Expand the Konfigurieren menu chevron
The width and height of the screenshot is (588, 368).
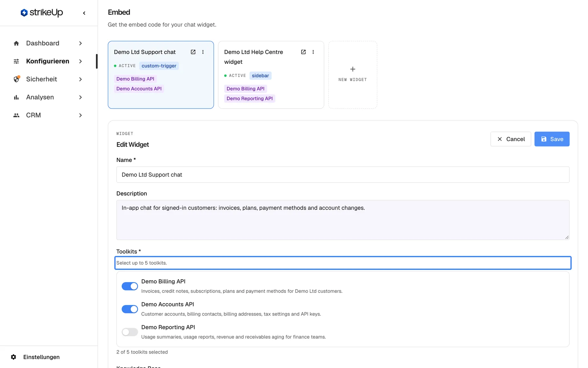[80, 61]
